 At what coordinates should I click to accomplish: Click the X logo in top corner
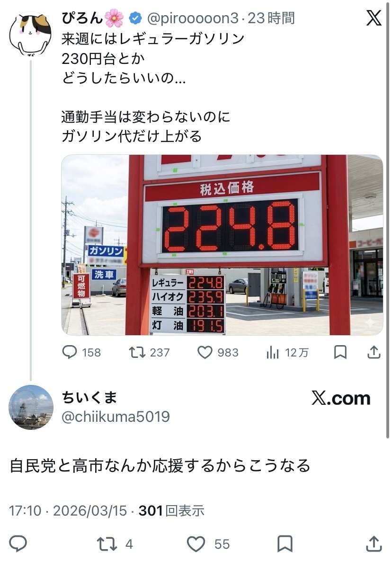coord(374,18)
